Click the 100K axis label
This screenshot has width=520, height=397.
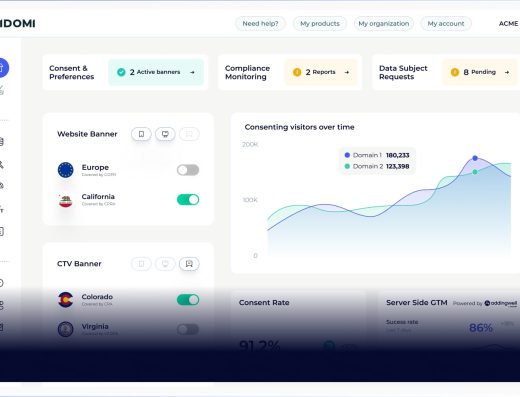tap(250, 200)
